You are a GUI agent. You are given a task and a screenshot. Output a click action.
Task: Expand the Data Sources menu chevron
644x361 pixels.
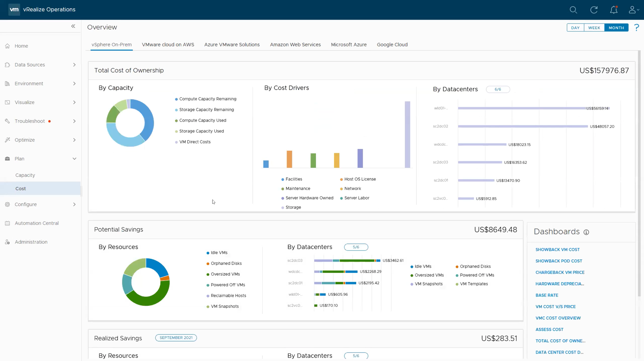(74, 65)
